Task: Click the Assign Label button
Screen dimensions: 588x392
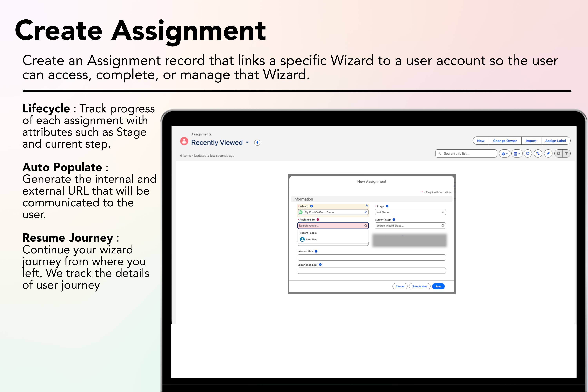Action: [555, 141]
